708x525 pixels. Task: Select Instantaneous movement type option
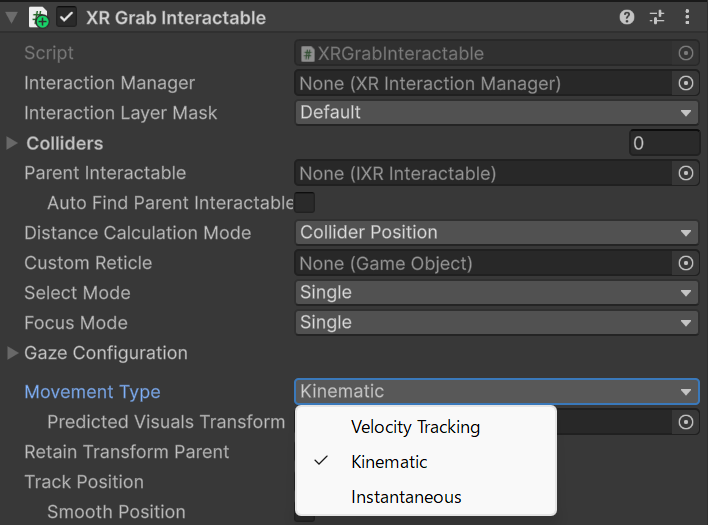click(406, 497)
